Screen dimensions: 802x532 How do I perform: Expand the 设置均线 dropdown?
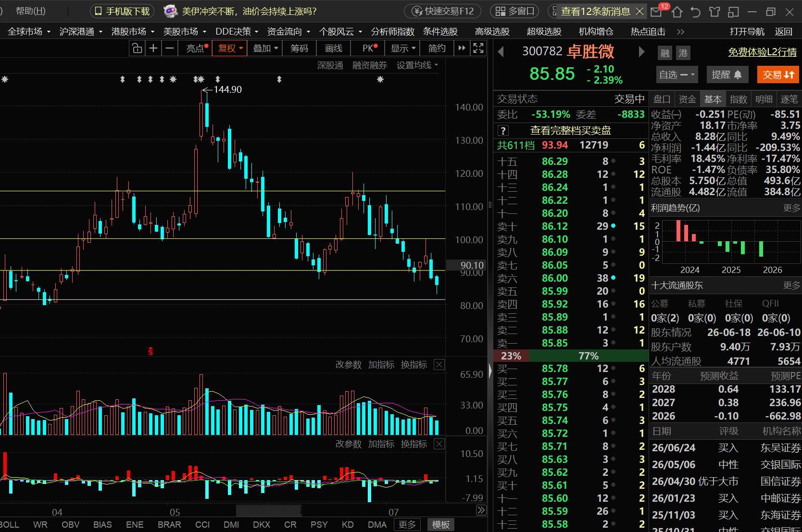(417, 65)
